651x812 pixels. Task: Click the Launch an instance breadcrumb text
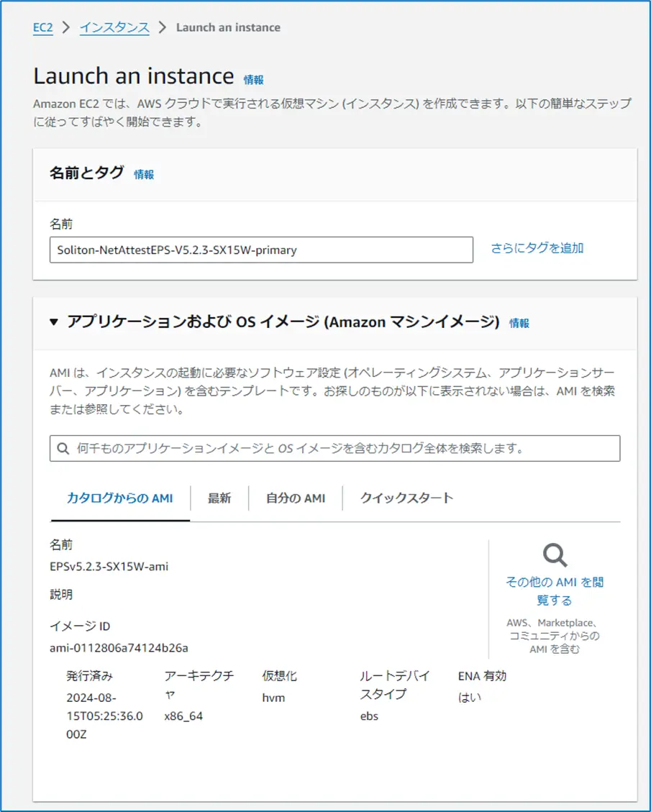(229, 27)
